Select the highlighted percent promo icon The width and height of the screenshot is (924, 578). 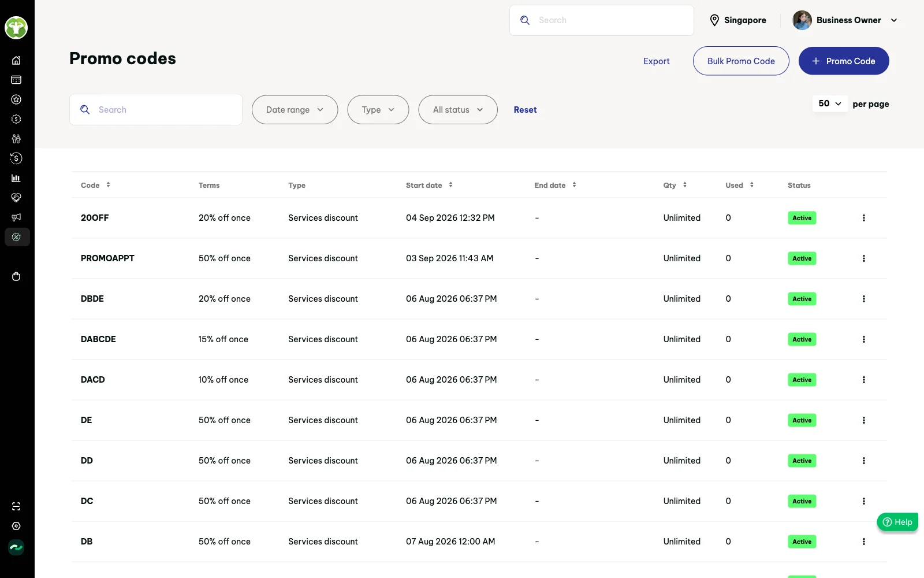(x=17, y=237)
